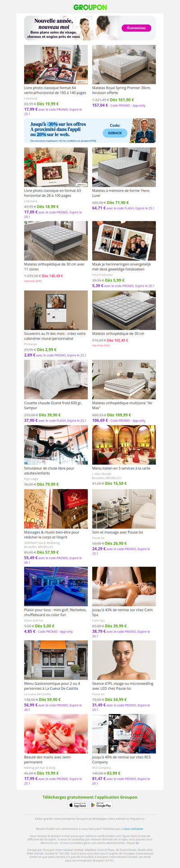Screen dimensions: 180x868
Task: Open the 'nous contacter' link
Action: point(133,828)
